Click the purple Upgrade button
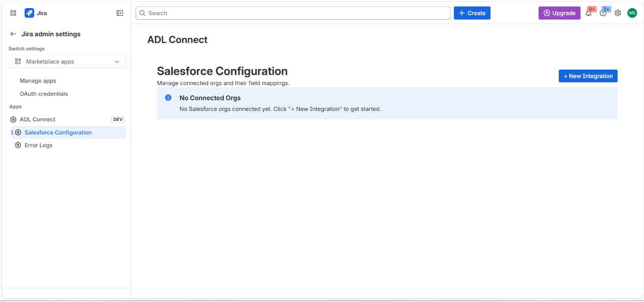Viewport: 644px width, 302px height. pyautogui.click(x=559, y=13)
